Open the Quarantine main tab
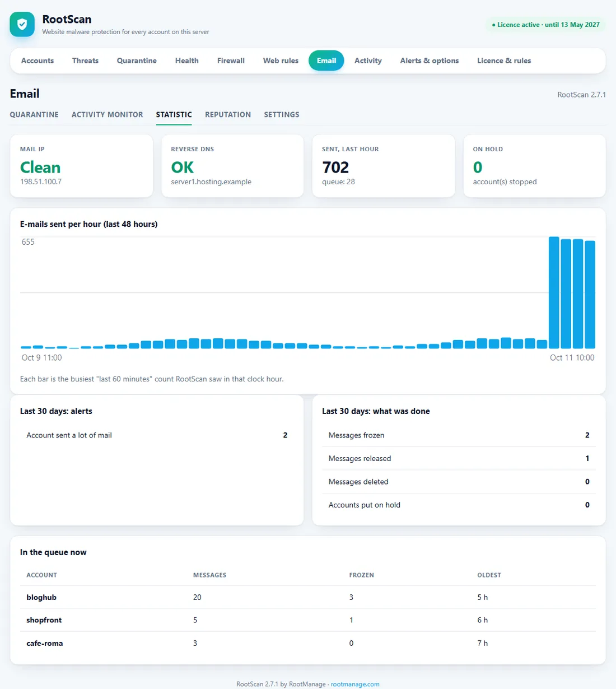Viewport: 616px width, 689px height. (137, 60)
